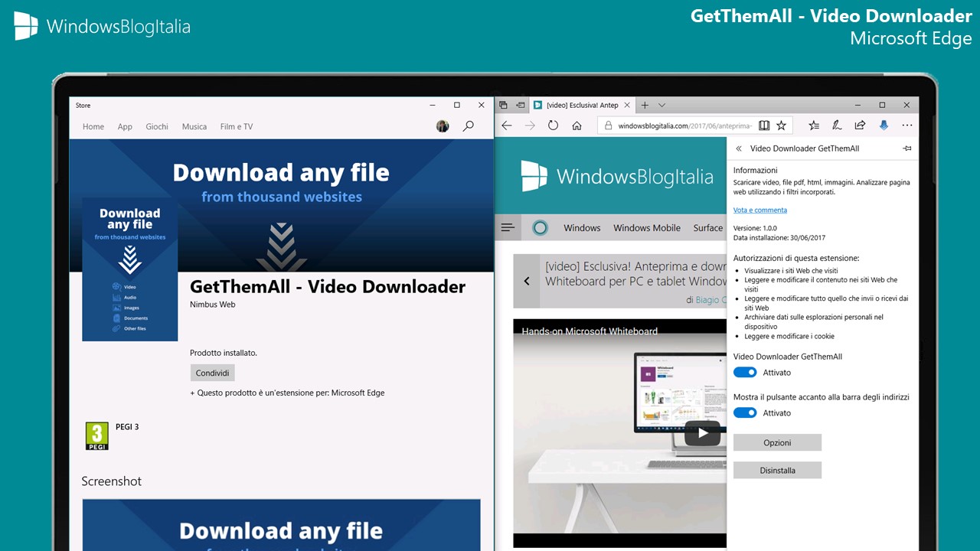Viewport: 980px width, 551px height.
Task: Pin the extension pane
Action: (907, 148)
